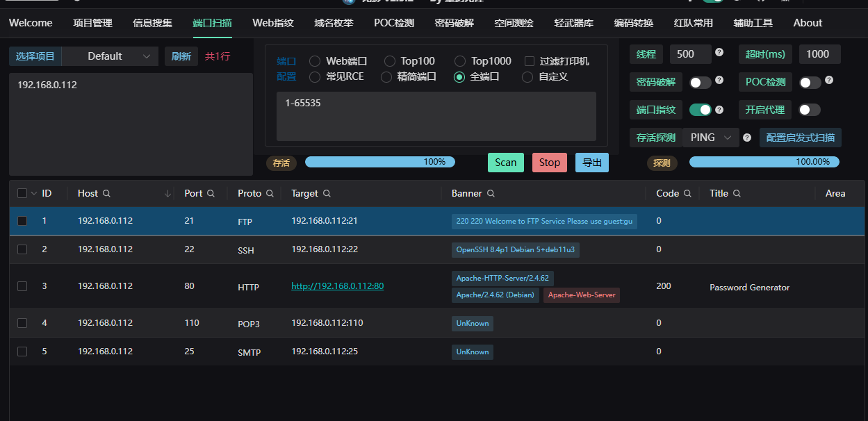Click the red Stop button
The width and height of the screenshot is (868, 421).
click(x=550, y=163)
